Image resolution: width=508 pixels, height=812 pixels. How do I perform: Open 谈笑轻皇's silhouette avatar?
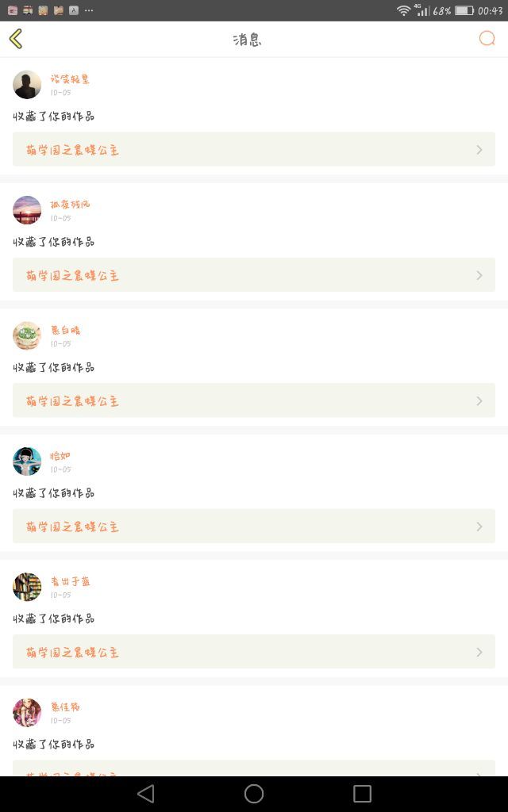(x=27, y=84)
